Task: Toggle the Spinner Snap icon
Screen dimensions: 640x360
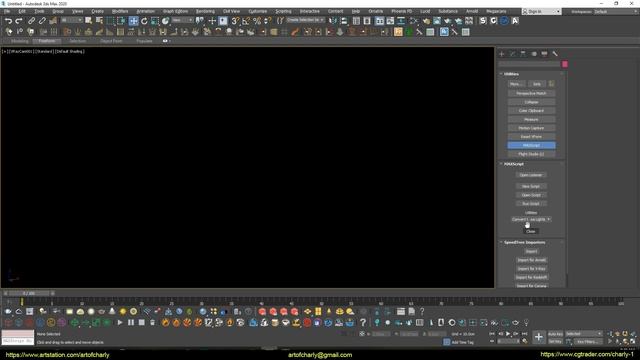Action: click(x=267, y=21)
